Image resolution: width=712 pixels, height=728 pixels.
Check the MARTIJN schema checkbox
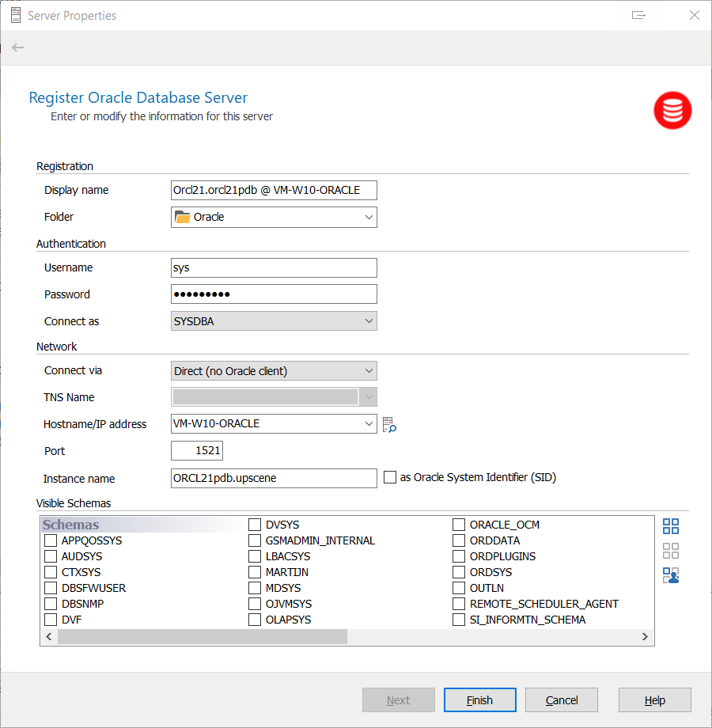tap(255, 572)
